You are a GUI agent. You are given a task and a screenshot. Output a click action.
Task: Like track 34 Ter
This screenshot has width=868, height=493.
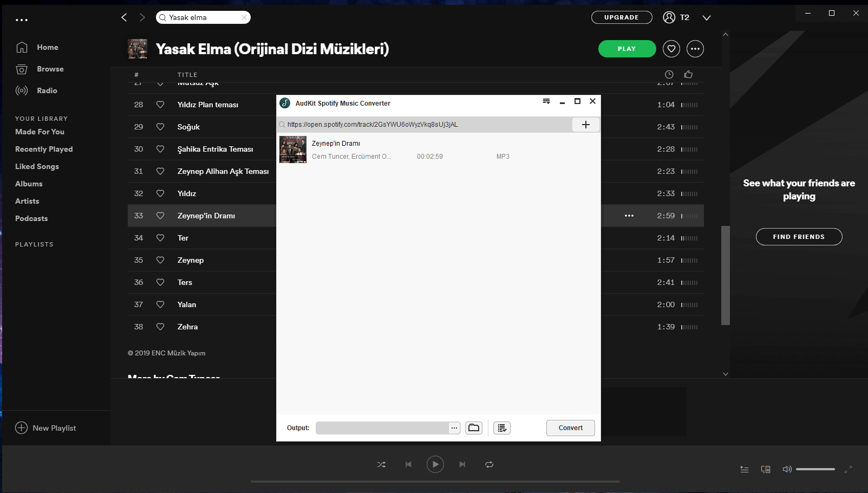(x=160, y=238)
